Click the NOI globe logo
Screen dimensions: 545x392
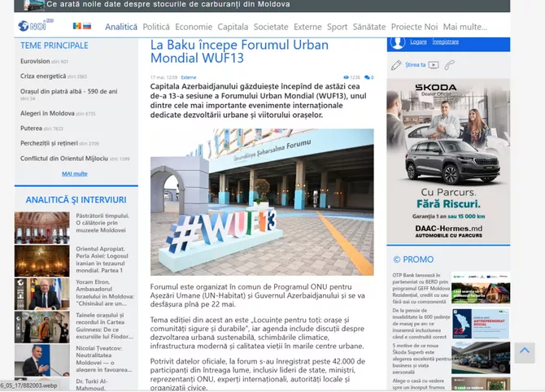(36, 25)
